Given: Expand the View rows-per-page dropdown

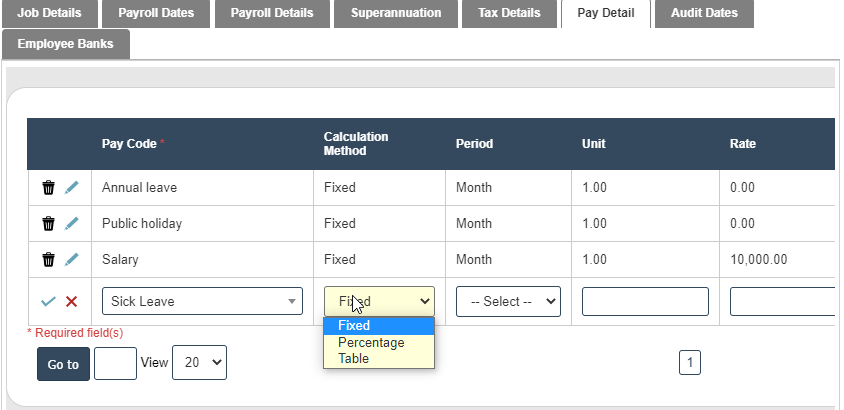Looking at the screenshot, I should 199,363.
